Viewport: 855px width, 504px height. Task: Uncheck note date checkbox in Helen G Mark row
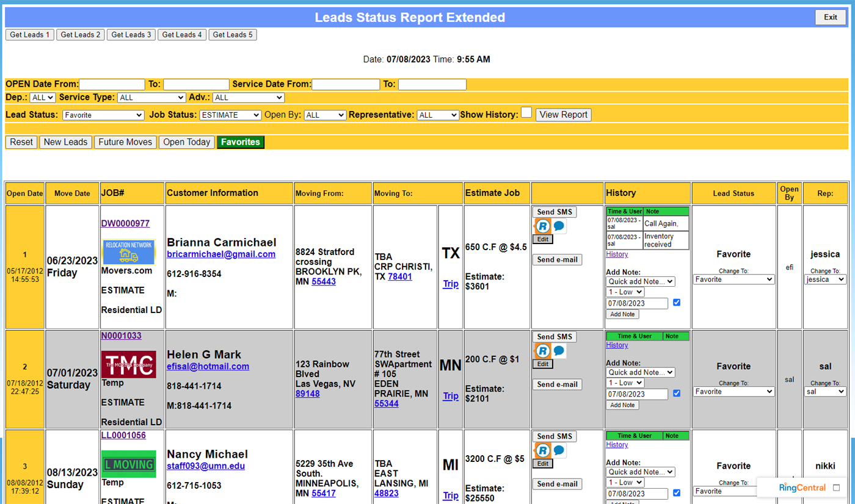coord(677,394)
